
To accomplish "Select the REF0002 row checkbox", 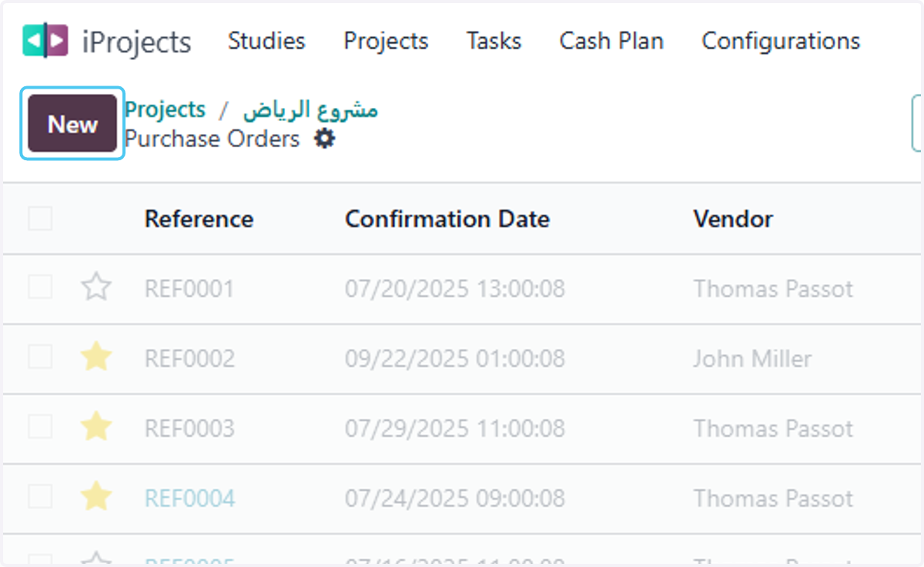I will click(x=40, y=357).
